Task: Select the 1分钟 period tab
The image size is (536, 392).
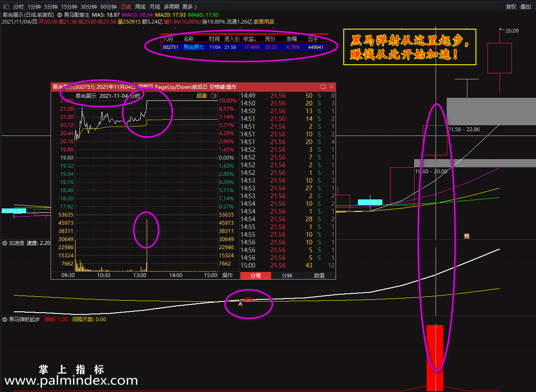Action: point(34,7)
